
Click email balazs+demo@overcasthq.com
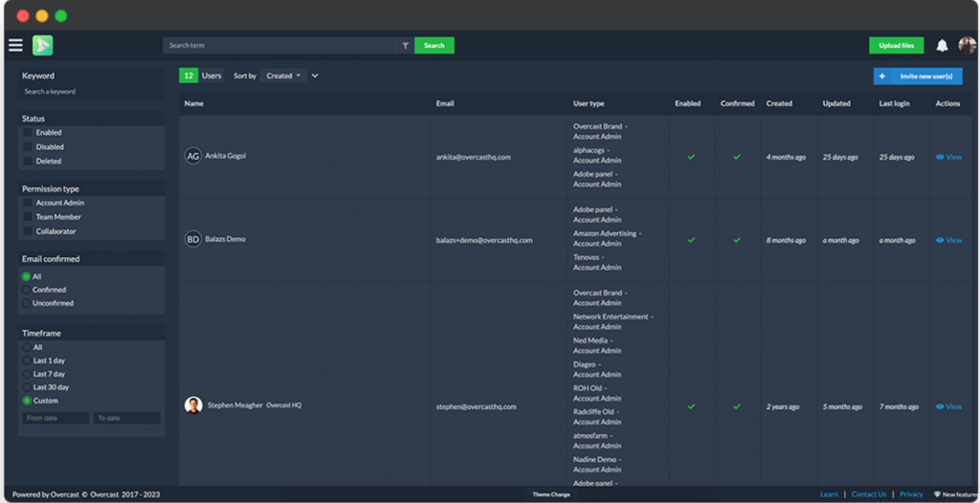click(x=484, y=241)
